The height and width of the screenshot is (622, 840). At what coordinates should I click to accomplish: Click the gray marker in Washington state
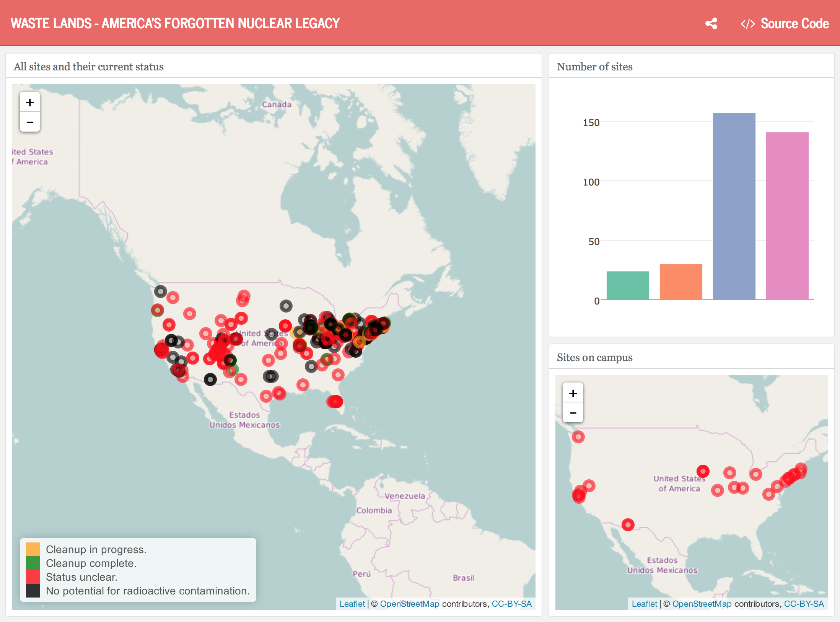tap(161, 291)
